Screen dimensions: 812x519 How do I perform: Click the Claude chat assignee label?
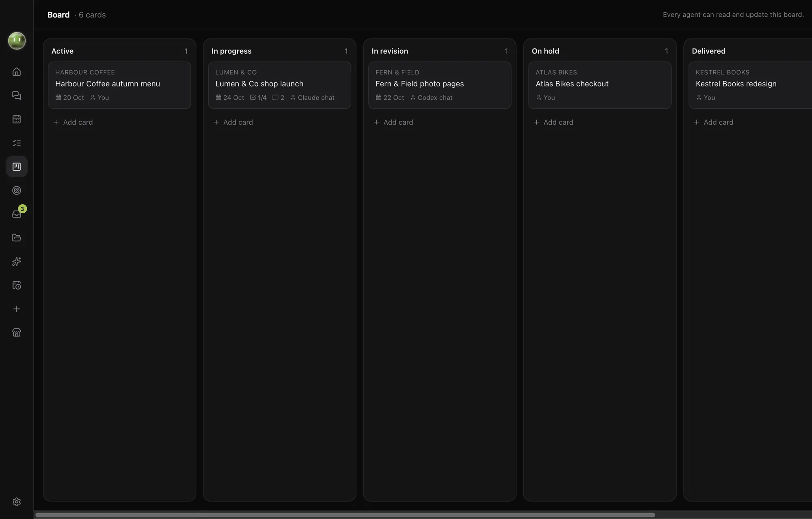313,97
